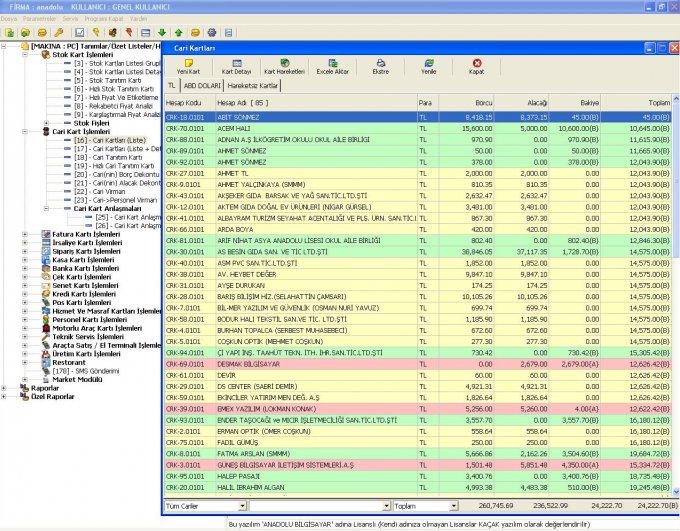This screenshot has width=680, height=531.
Task: Switch to the Hareketsiz Kartlar tab
Action: click(254, 86)
